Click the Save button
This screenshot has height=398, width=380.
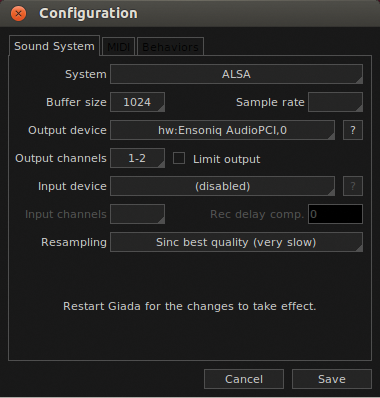click(332, 379)
